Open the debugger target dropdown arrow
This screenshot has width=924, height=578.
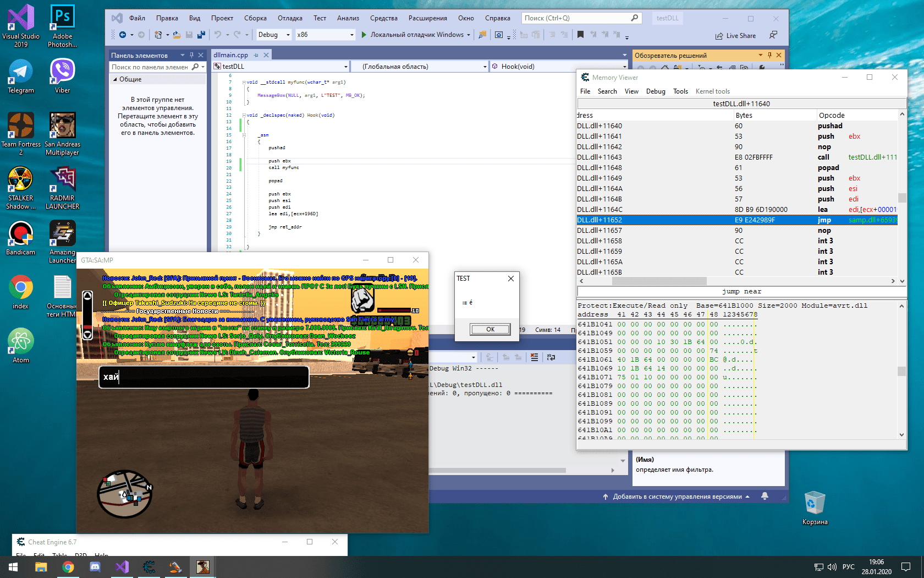point(469,35)
